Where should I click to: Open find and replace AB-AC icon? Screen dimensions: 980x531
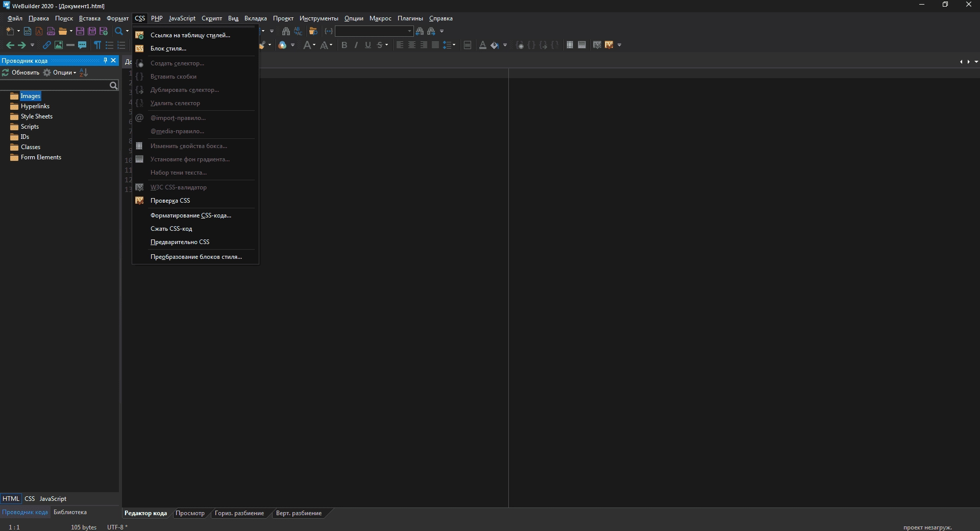(x=298, y=31)
